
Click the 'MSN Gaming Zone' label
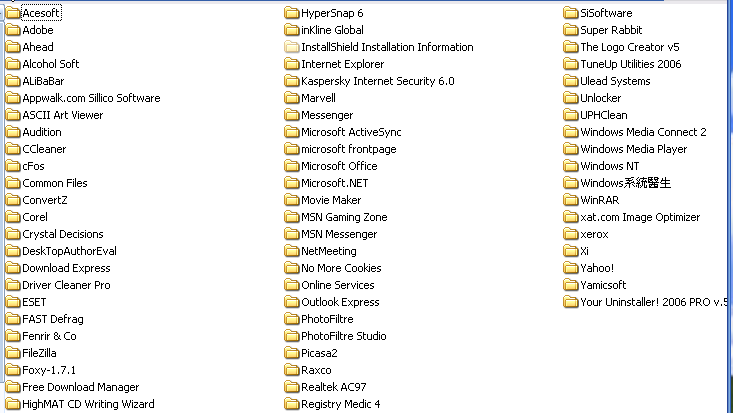tap(344, 217)
